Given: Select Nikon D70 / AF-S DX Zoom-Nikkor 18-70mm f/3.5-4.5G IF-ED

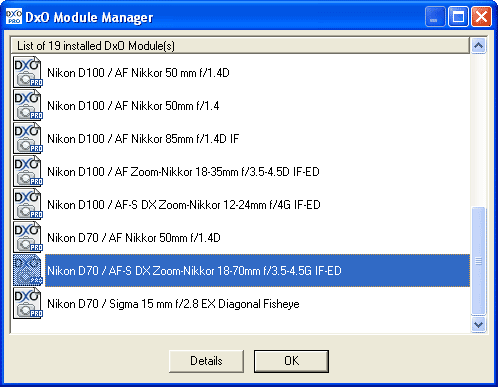Looking at the screenshot, I should [x=257, y=271].
